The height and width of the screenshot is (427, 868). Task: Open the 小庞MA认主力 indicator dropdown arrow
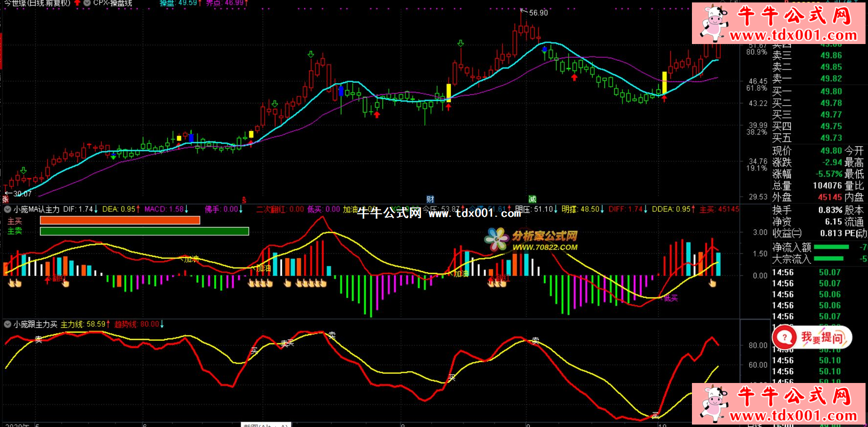(x=8, y=209)
